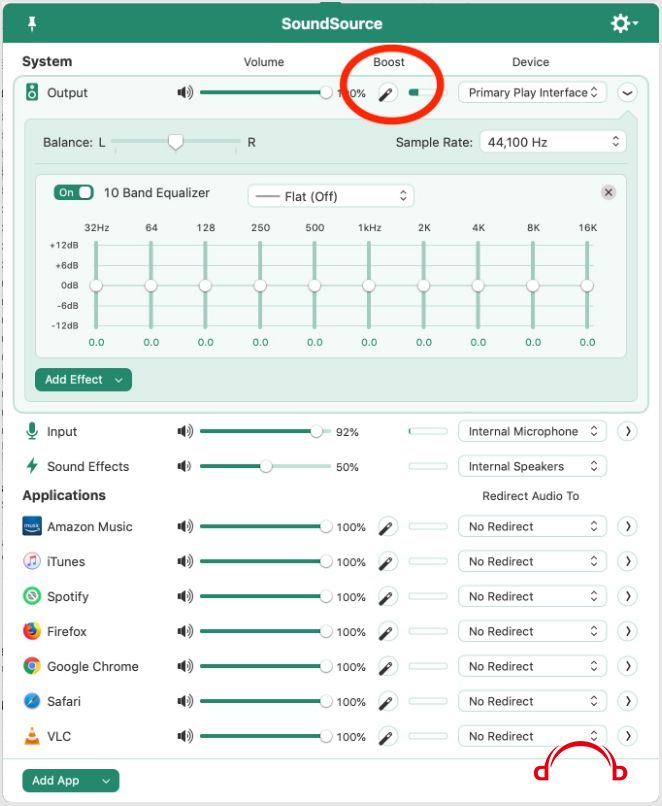Open iTunes No Redirect dropdown

click(x=532, y=561)
